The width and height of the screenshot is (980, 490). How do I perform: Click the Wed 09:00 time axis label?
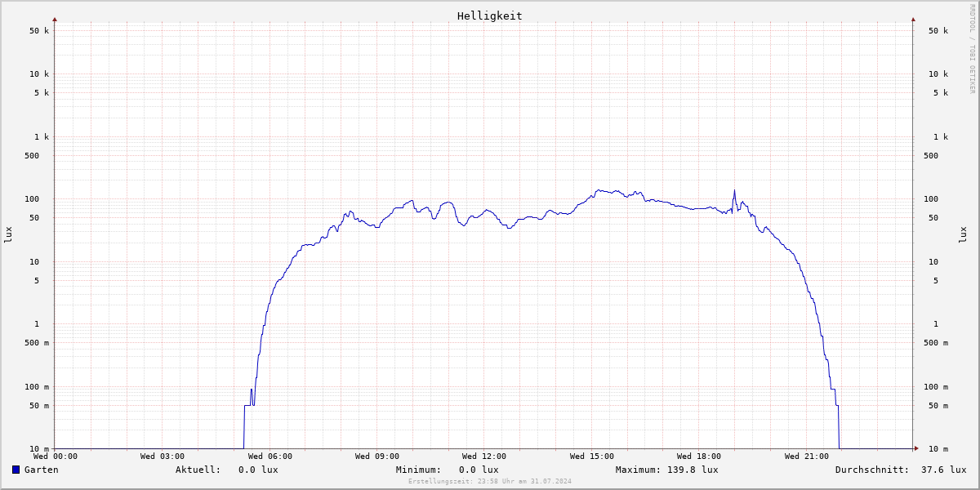tap(377, 457)
